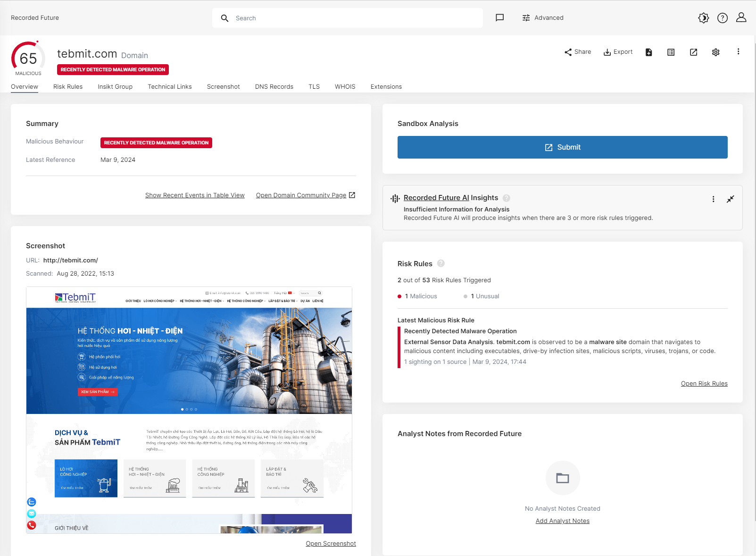Open the help question mark icon
The height and width of the screenshot is (556, 756).
pos(722,18)
